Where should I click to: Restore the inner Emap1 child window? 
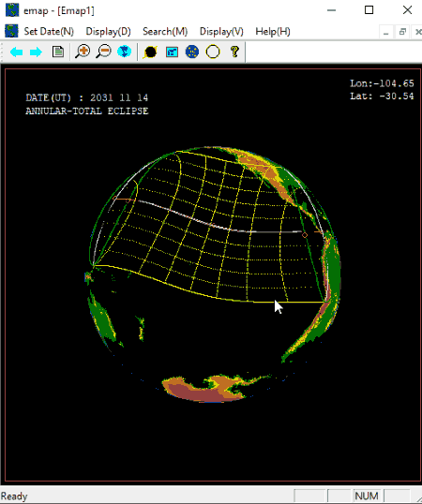[402, 32]
